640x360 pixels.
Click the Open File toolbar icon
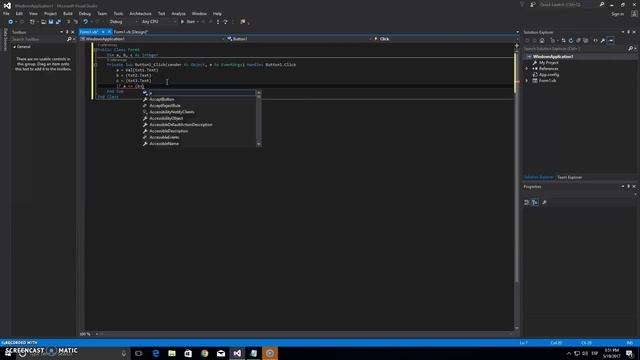tap(44, 22)
